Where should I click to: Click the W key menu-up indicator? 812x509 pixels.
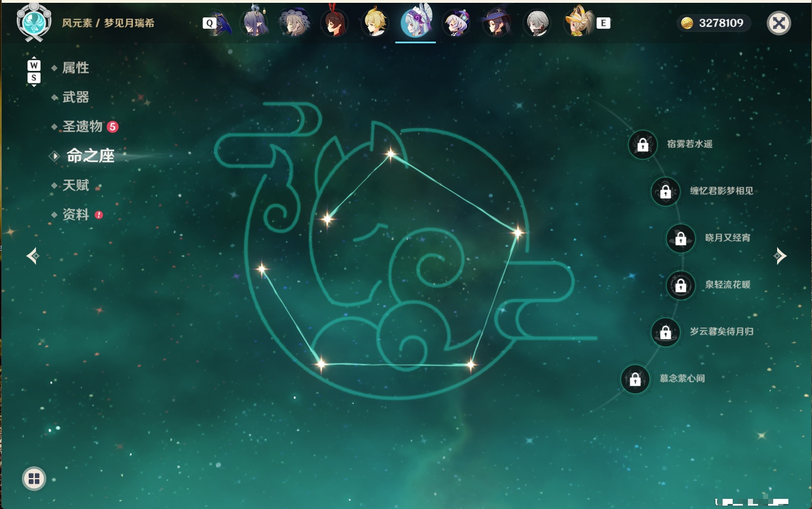pyautogui.click(x=34, y=65)
